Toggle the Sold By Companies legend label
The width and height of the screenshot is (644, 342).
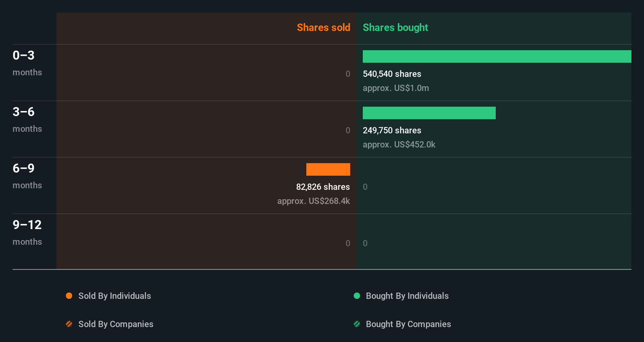pyautogui.click(x=116, y=324)
